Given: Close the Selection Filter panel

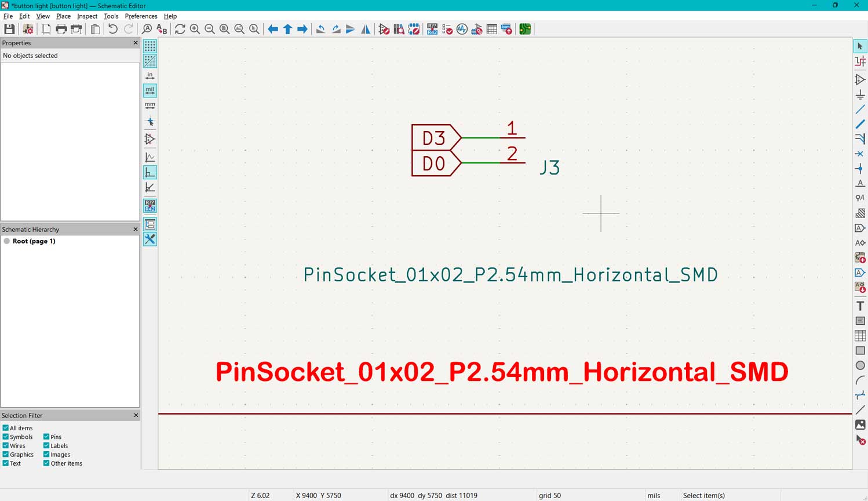Looking at the screenshot, I should tap(136, 415).
